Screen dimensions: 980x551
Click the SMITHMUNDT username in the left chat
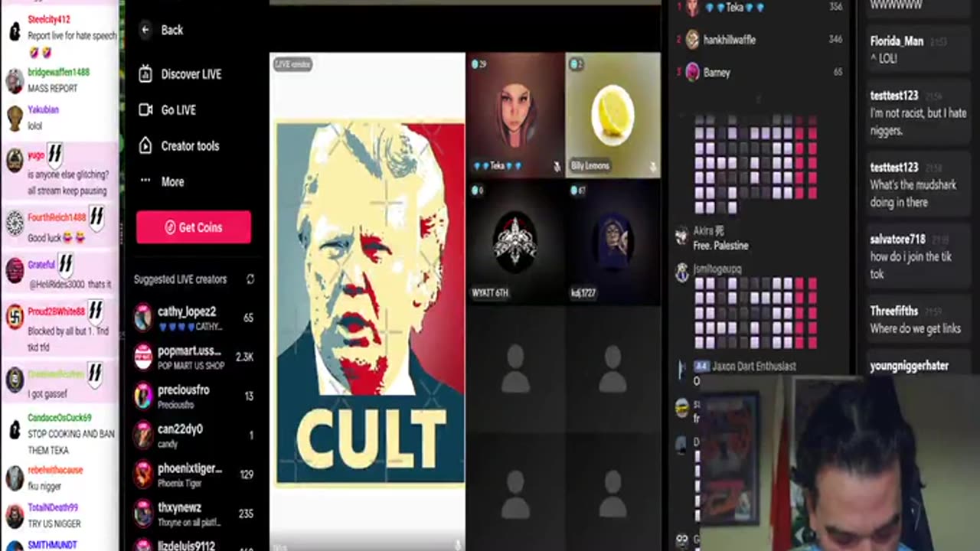(52, 545)
